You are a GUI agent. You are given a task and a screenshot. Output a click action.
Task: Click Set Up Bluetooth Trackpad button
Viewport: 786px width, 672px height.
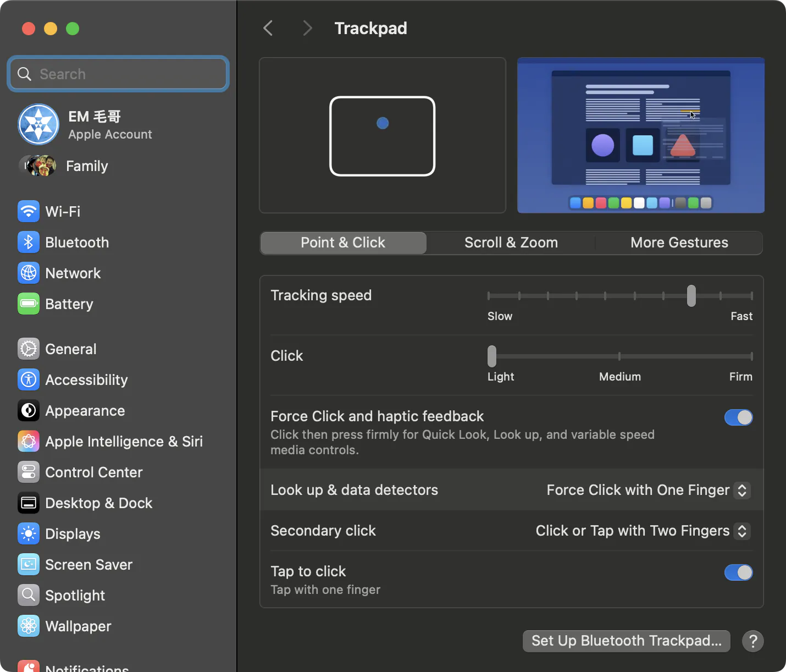(627, 641)
